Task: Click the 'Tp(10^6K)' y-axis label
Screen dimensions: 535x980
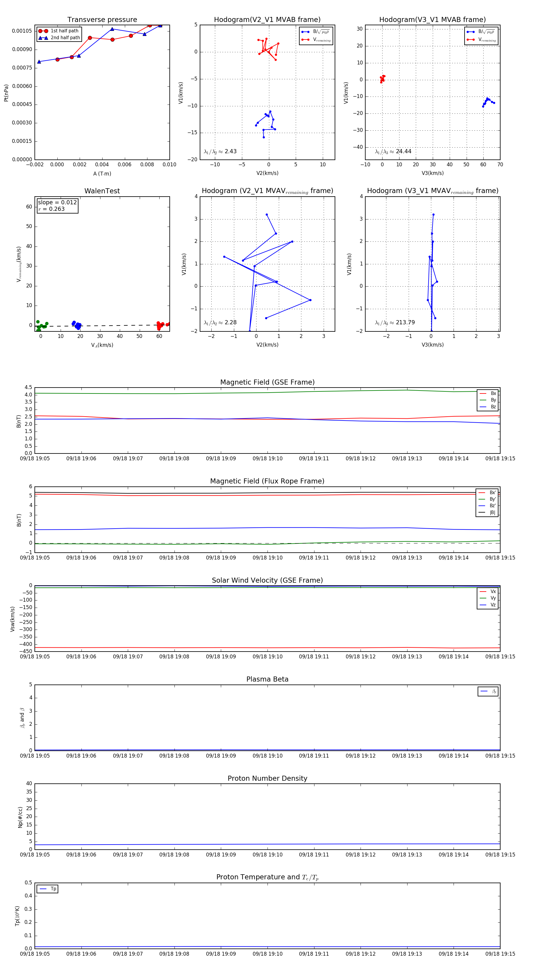Action: point(17,915)
